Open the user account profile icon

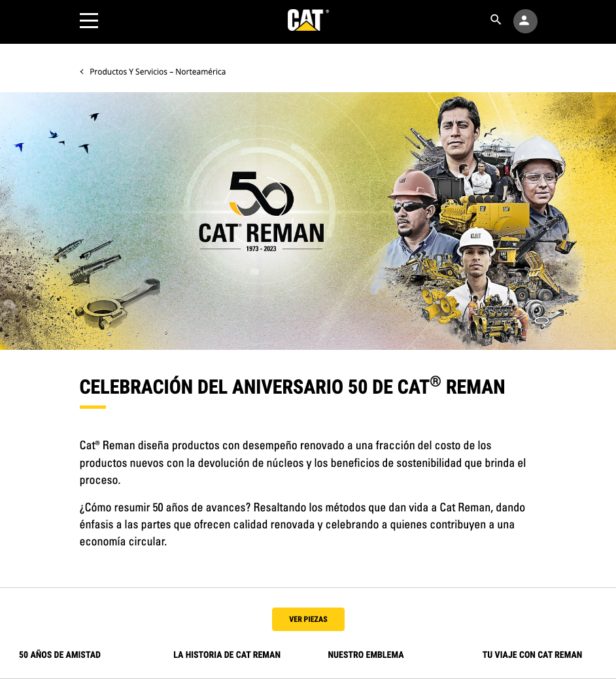525,21
